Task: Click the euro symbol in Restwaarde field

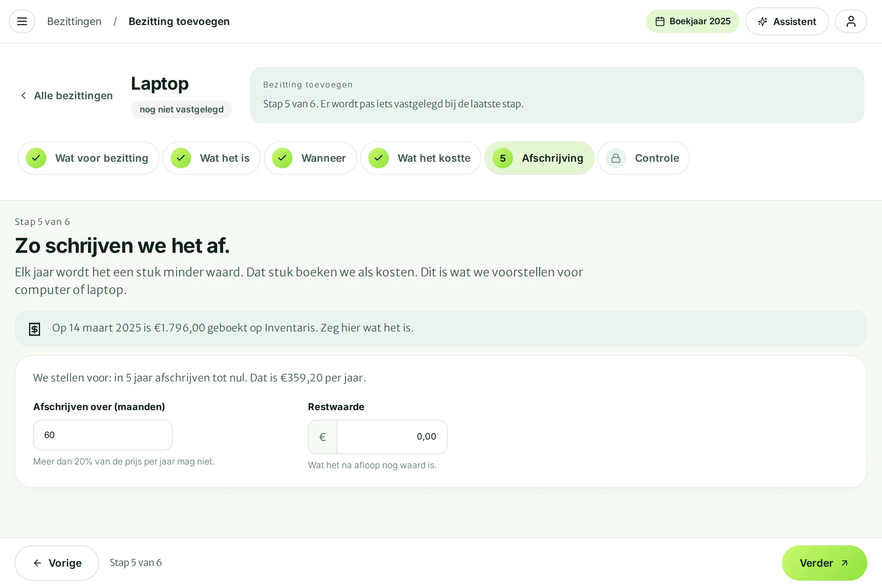Action: tap(323, 437)
